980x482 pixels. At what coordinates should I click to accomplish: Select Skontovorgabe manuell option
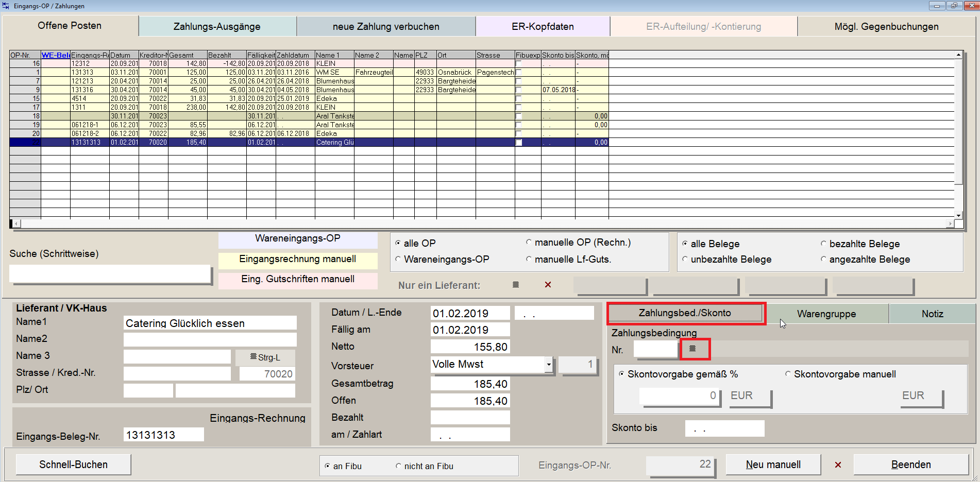coord(788,374)
